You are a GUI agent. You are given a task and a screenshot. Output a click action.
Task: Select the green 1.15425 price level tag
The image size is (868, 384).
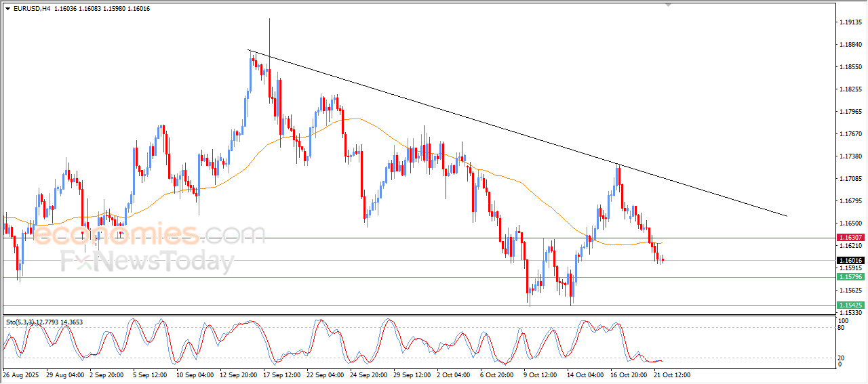point(850,305)
